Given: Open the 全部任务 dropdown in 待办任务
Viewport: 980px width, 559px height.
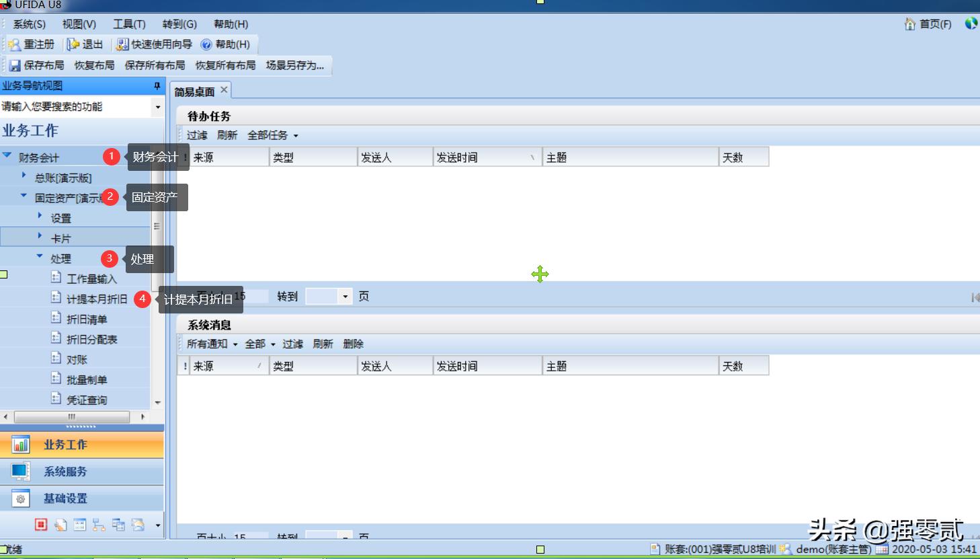Looking at the screenshot, I should [268, 135].
